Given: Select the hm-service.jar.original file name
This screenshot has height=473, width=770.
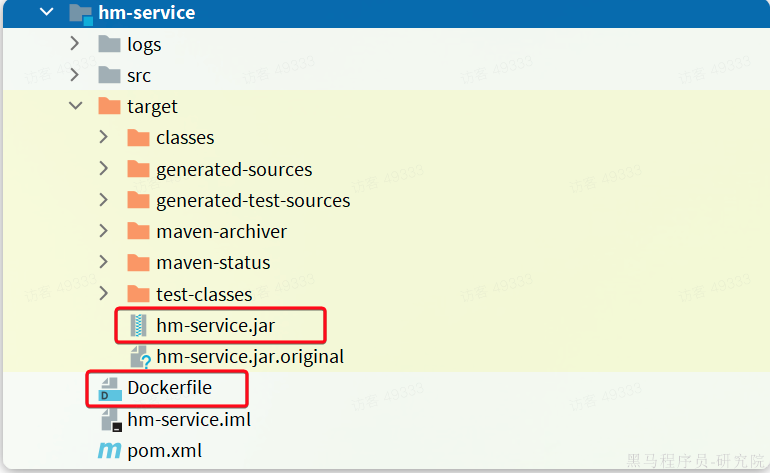Looking at the screenshot, I should [250, 357].
